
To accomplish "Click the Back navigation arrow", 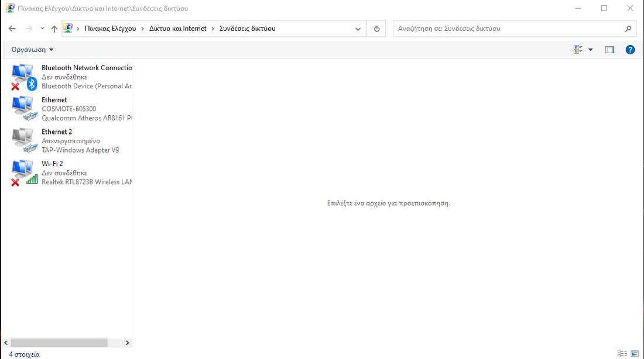I will 12,29.
